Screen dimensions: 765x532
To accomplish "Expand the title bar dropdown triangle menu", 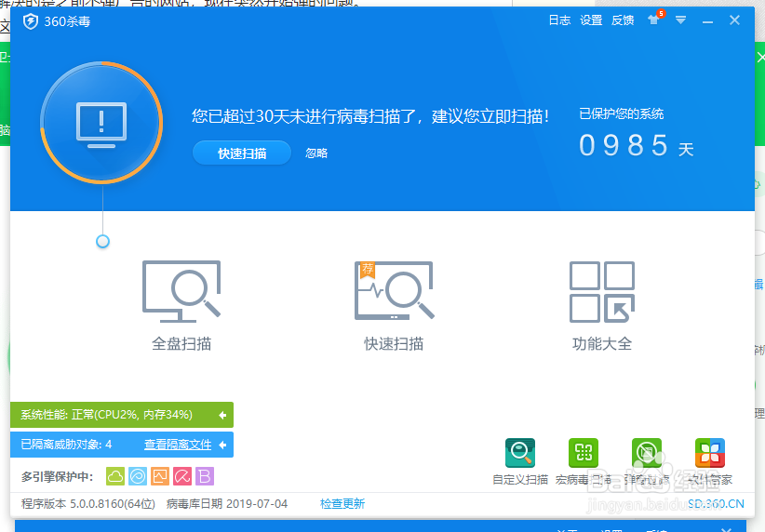I will click(x=680, y=20).
